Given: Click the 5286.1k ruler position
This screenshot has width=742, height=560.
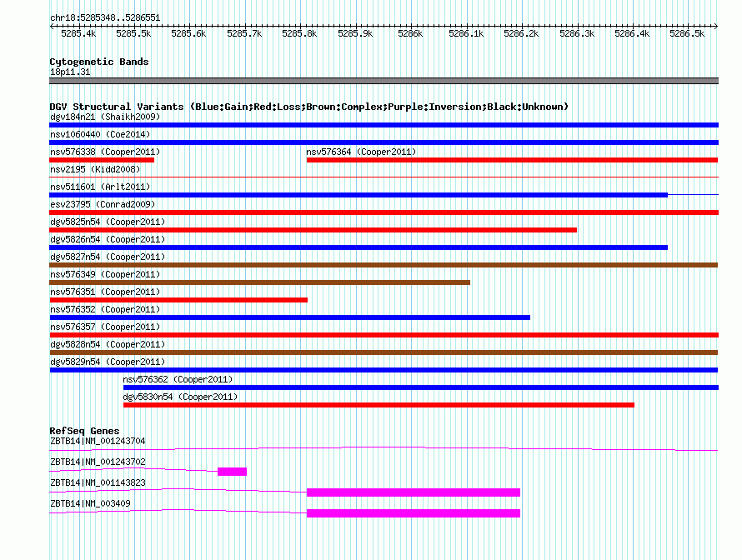Looking at the screenshot, I should point(466,33).
